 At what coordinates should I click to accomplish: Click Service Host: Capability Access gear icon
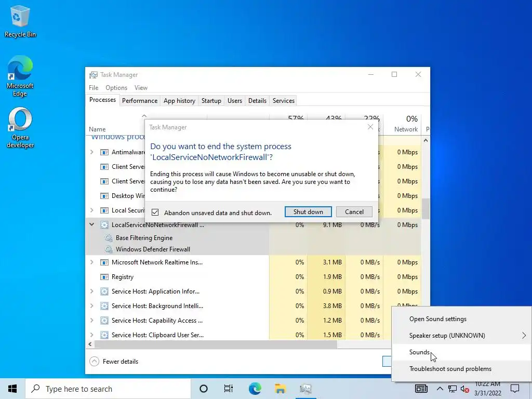pos(104,321)
